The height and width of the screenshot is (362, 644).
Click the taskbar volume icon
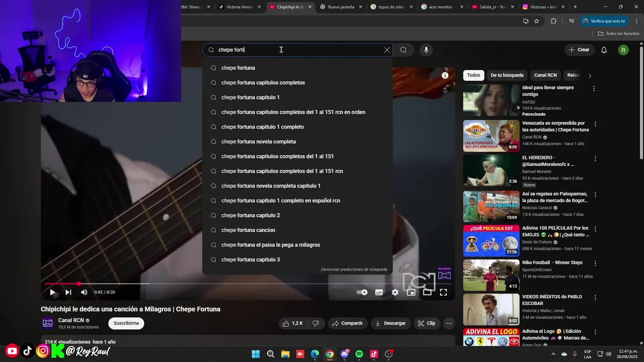click(x=608, y=354)
